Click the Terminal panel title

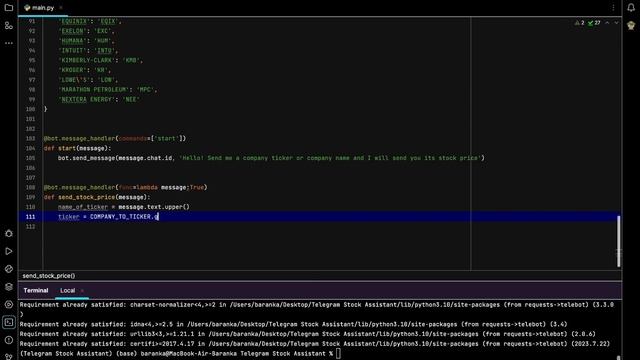(x=36, y=291)
